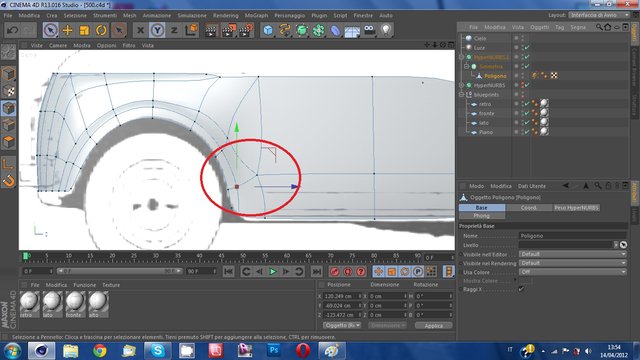Image resolution: width=640 pixels, height=360 pixels.
Task: Select the Scale tool icon
Action: coord(84,30)
